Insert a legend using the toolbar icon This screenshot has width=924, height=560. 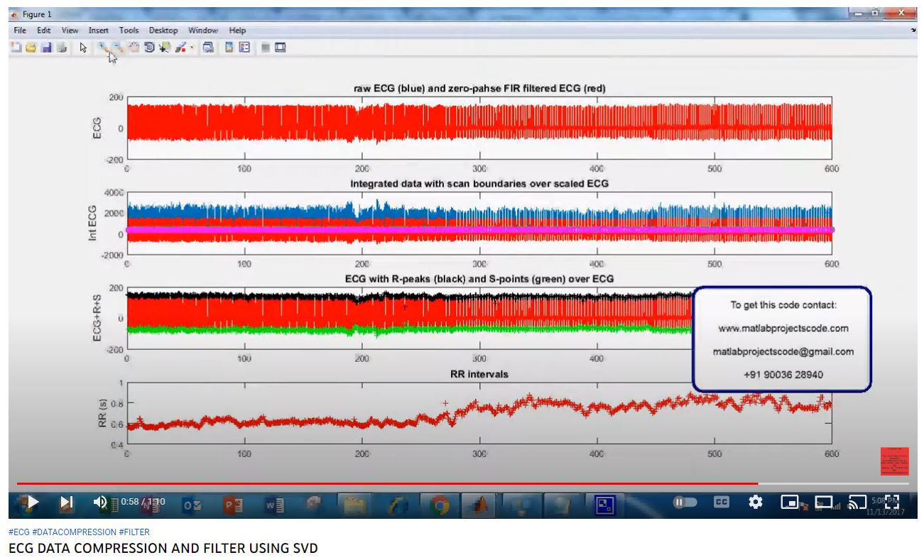(244, 48)
